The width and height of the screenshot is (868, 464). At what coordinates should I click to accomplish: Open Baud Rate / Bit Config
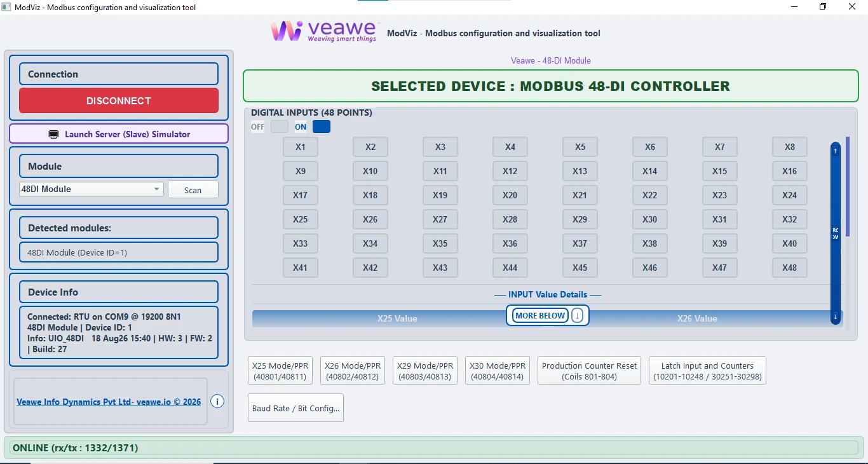click(x=295, y=408)
